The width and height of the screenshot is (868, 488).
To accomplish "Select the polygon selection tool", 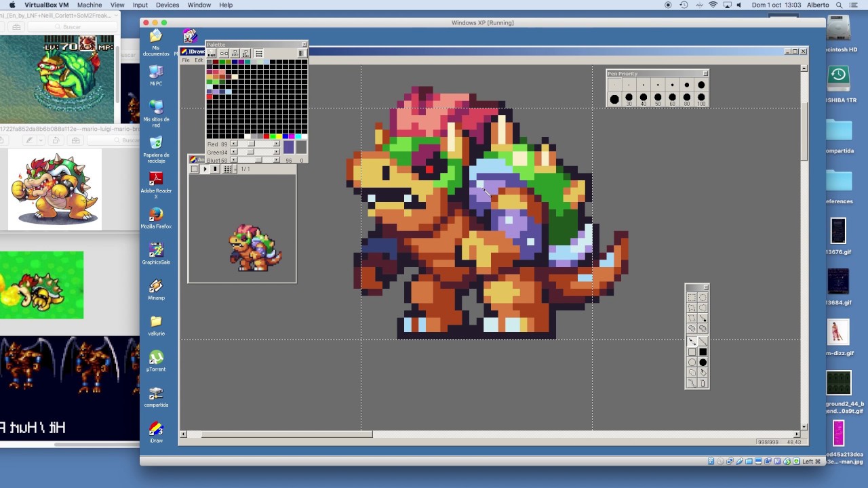I will click(692, 308).
